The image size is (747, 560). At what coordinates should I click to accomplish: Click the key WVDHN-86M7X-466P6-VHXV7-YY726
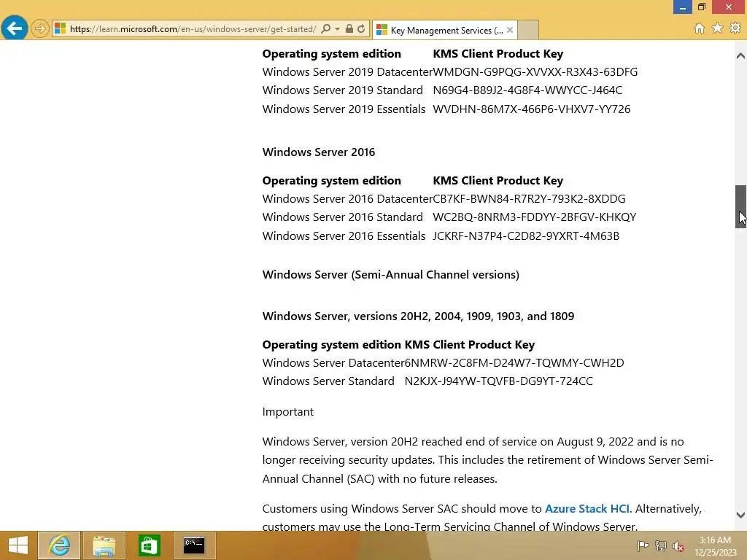pos(531,109)
